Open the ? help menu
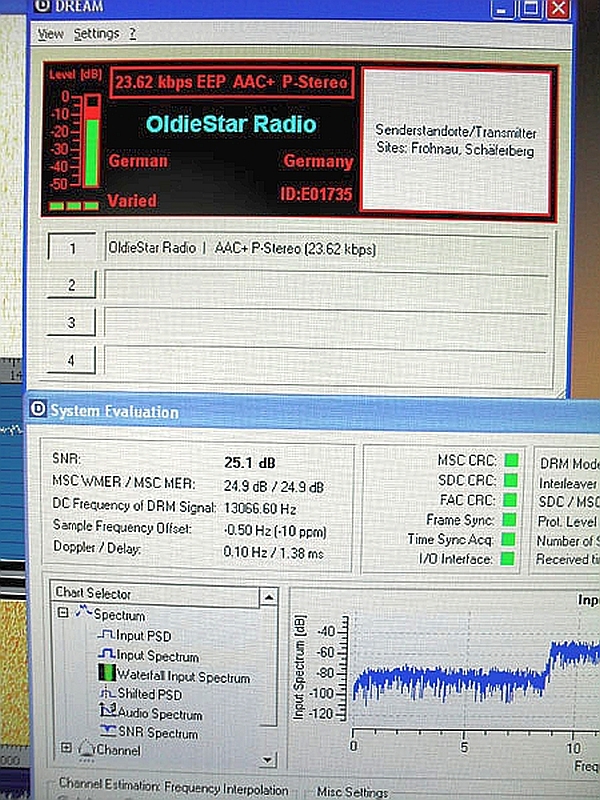Screen dimensions: 600x800 pyautogui.click(x=133, y=34)
